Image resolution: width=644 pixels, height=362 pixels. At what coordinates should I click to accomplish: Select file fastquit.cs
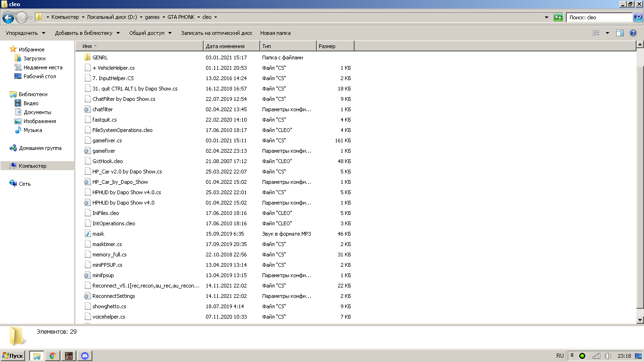(x=105, y=120)
